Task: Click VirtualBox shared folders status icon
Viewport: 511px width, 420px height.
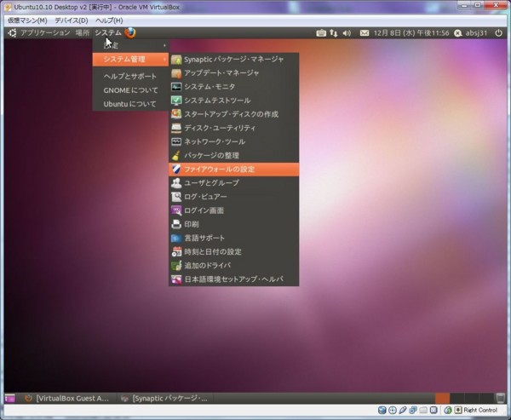Action: pyautogui.click(x=423, y=411)
